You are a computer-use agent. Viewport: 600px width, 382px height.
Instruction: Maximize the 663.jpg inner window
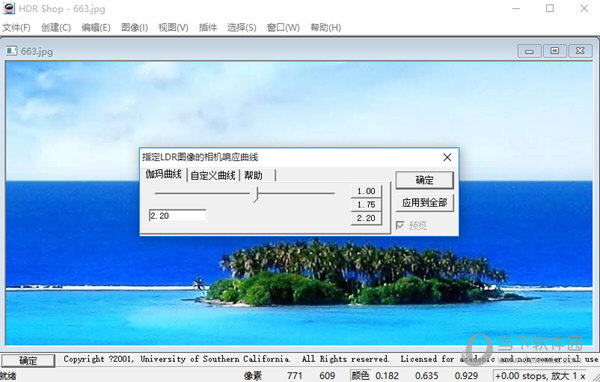tap(554, 51)
